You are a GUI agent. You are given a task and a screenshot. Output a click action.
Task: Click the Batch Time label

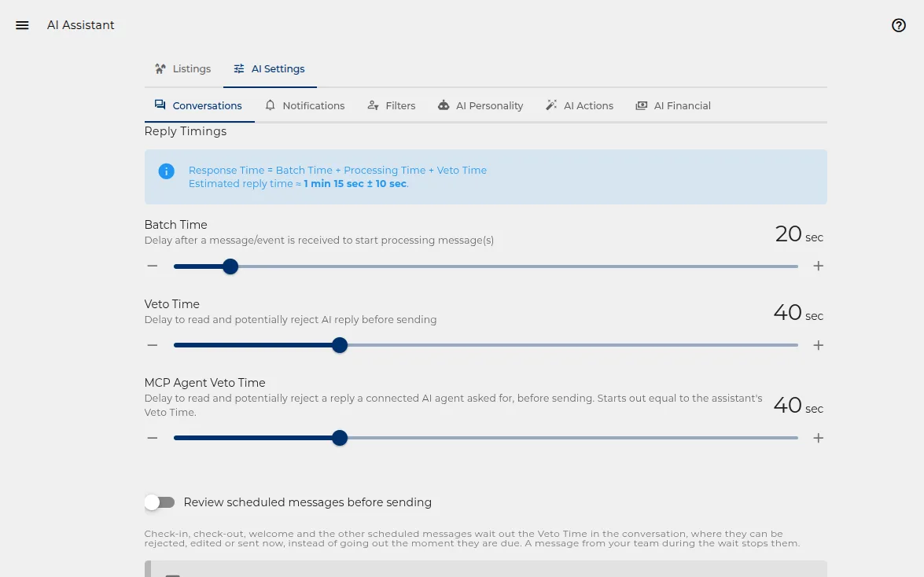click(175, 225)
